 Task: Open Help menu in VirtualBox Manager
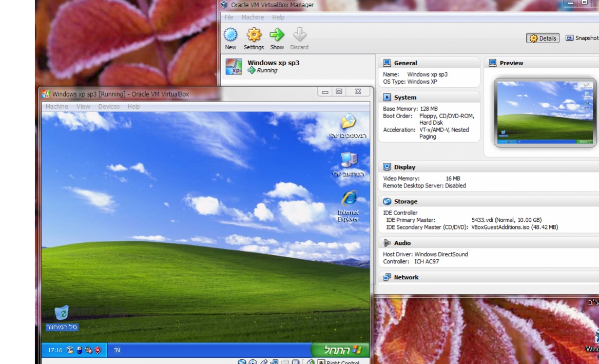pyautogui.click(x=278, y=17)
